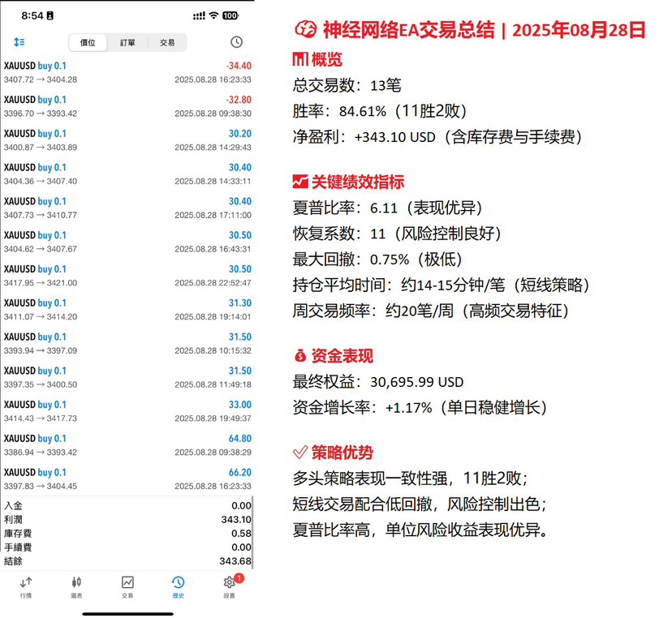The width and height of the screenshot is (672, 618).
Task: Select the trade with profit 31.30
Action: pos(127,309)
